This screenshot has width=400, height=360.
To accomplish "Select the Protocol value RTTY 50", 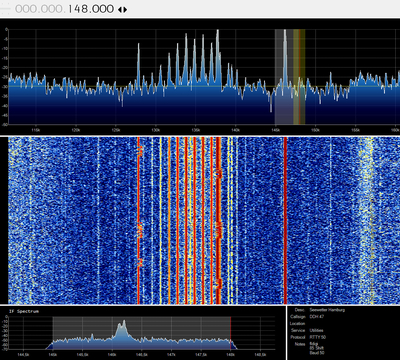I will tap(318, 337).
